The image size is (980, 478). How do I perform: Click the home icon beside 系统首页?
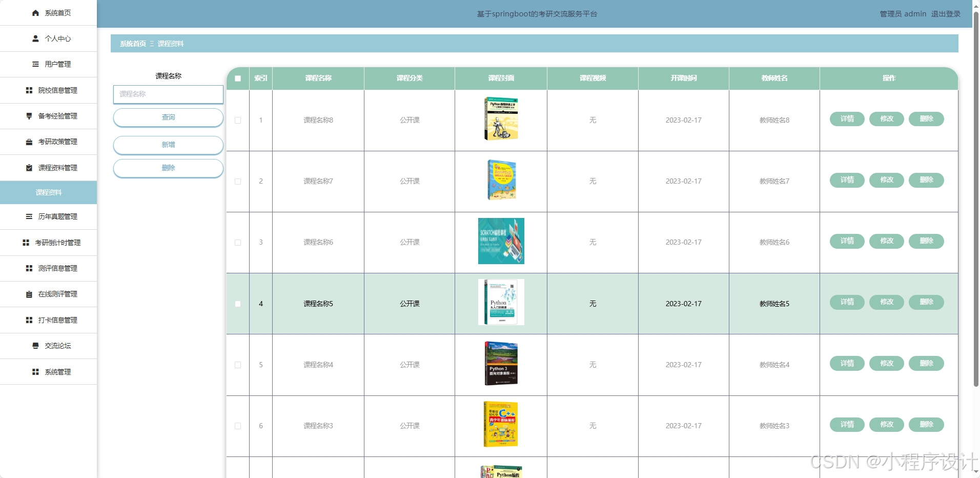tap(35, 13)
